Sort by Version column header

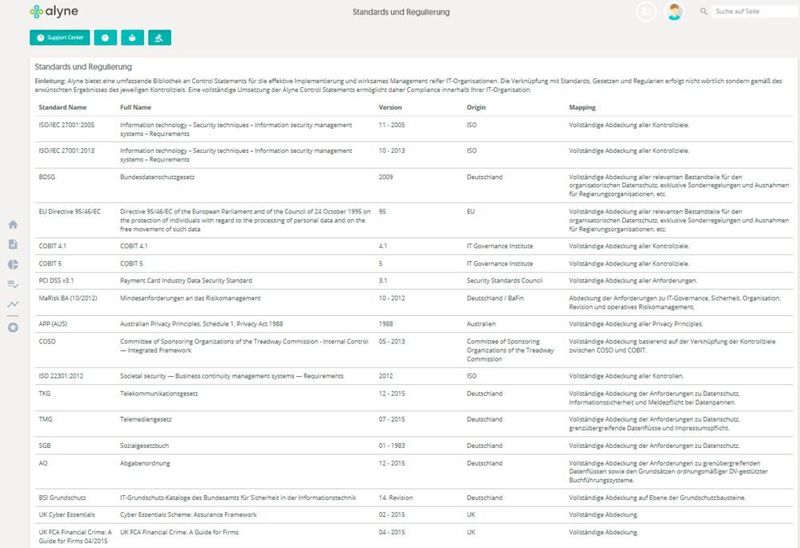[x=390, y=107]
